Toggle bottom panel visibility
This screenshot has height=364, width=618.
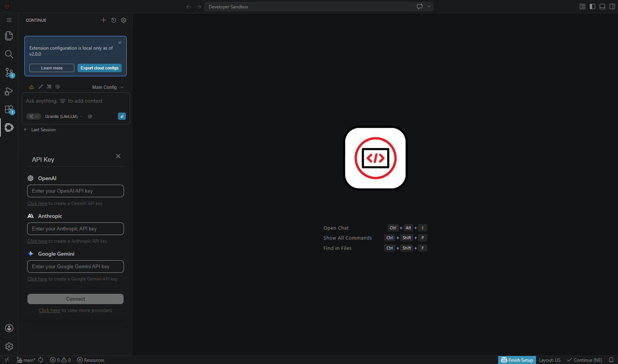[x=602, y=6]
